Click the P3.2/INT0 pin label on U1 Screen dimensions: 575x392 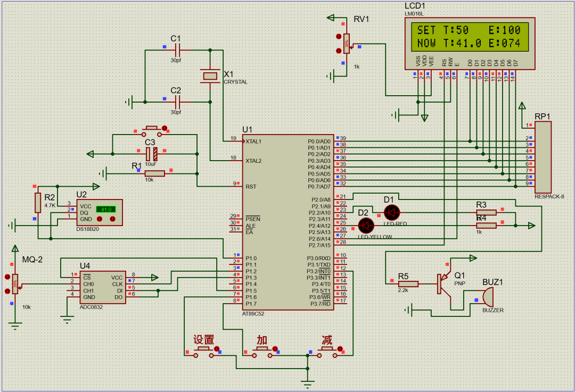click(x=319, y=271)
